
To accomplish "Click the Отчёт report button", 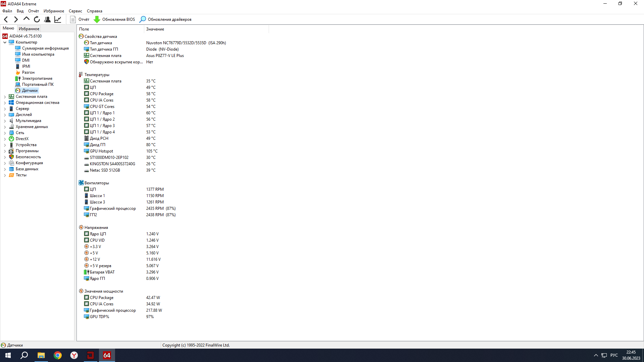I will pyautogui.click(x=80, y=19).
